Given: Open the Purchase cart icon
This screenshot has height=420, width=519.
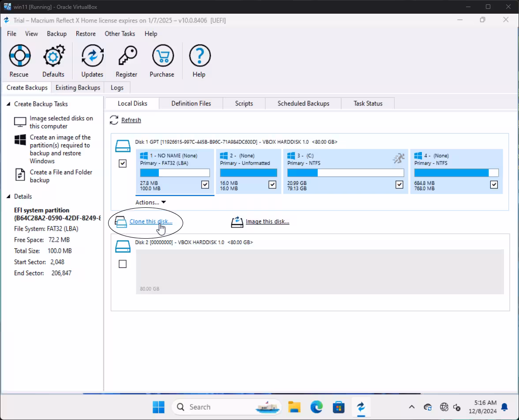Looking at the screenshot, I should tap(162, 56).
